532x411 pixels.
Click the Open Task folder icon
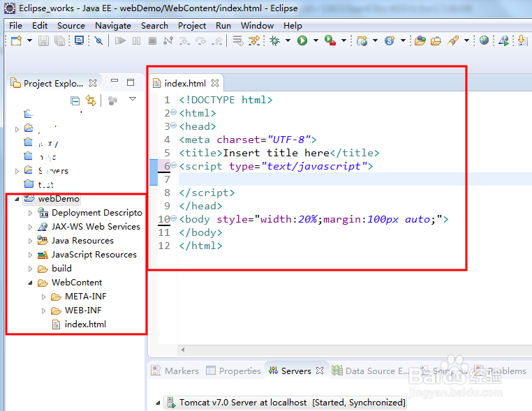(436, 41)
